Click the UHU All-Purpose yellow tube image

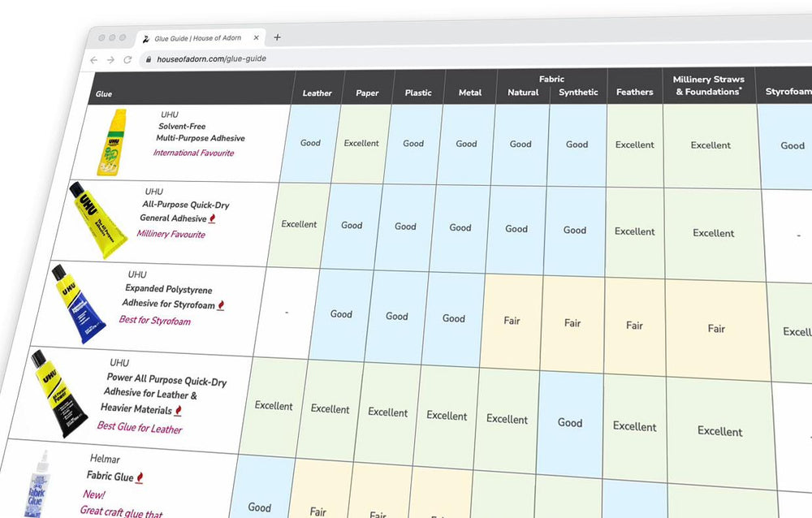(97, 220)
